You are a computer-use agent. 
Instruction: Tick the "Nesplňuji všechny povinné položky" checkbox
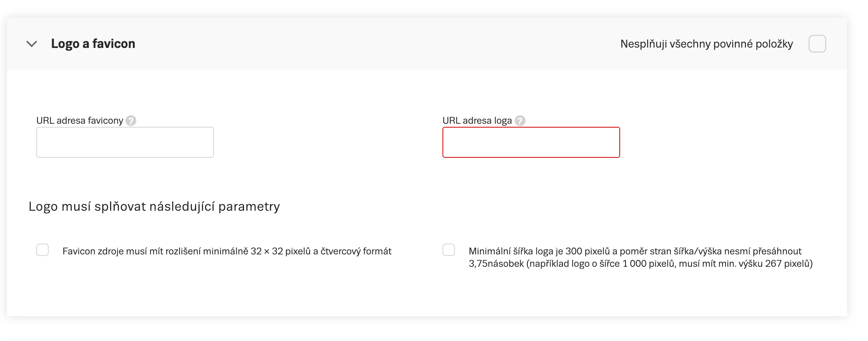[817, 44]
